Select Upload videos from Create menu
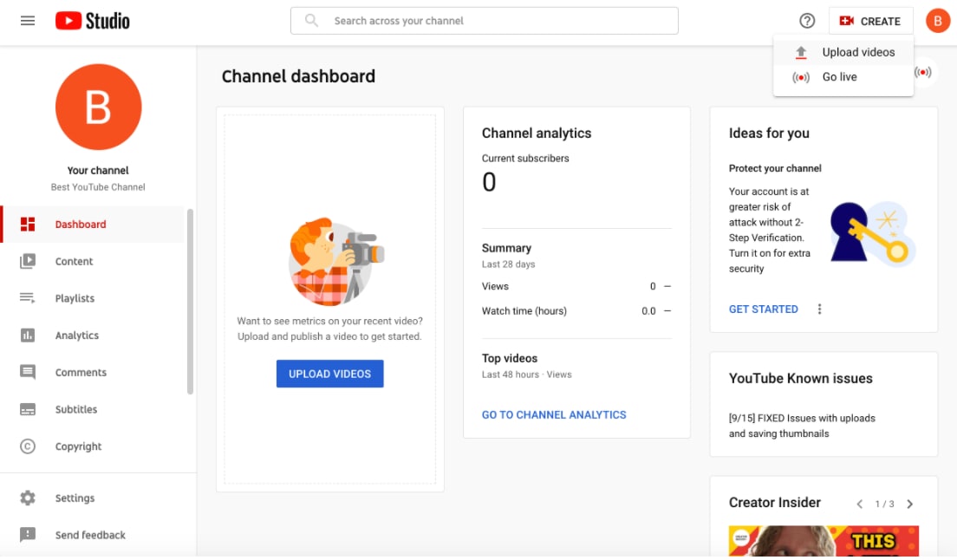Image resolution: width=957 pixels, height=560 pixels. [843, 53]
